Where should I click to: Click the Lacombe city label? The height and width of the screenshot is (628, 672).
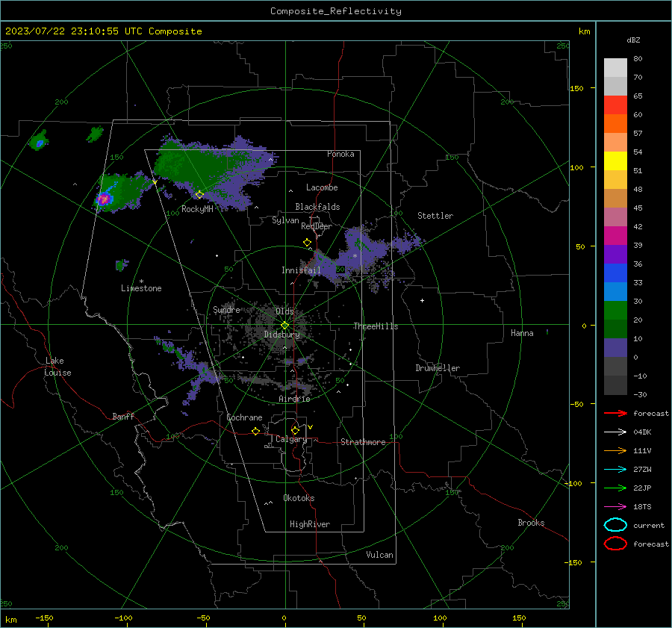[322, 187]
